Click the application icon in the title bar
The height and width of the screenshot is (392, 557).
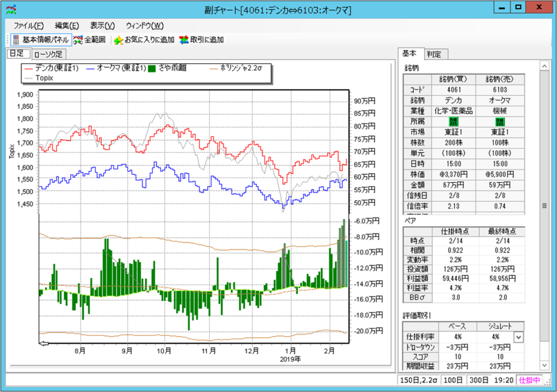(10, 9)
